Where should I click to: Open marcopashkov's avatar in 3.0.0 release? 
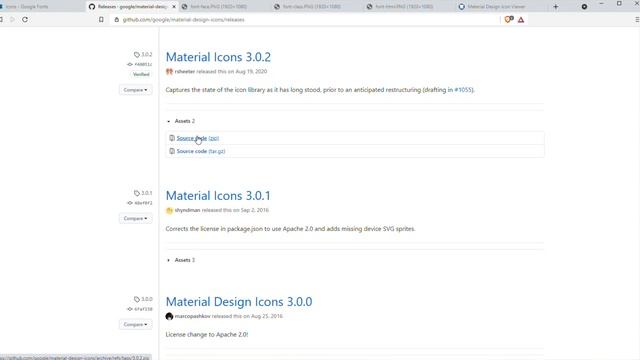[169, 316]
